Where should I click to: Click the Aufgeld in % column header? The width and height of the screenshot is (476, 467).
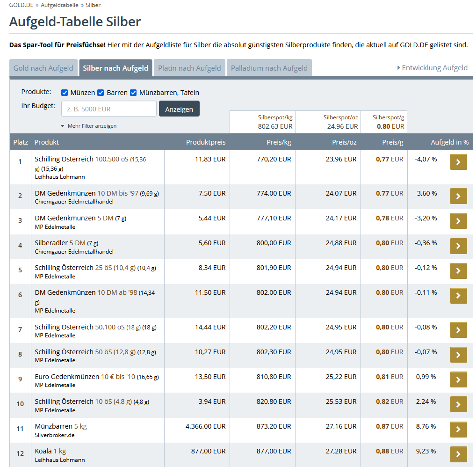pyautogui.click(x=450, y=142)
